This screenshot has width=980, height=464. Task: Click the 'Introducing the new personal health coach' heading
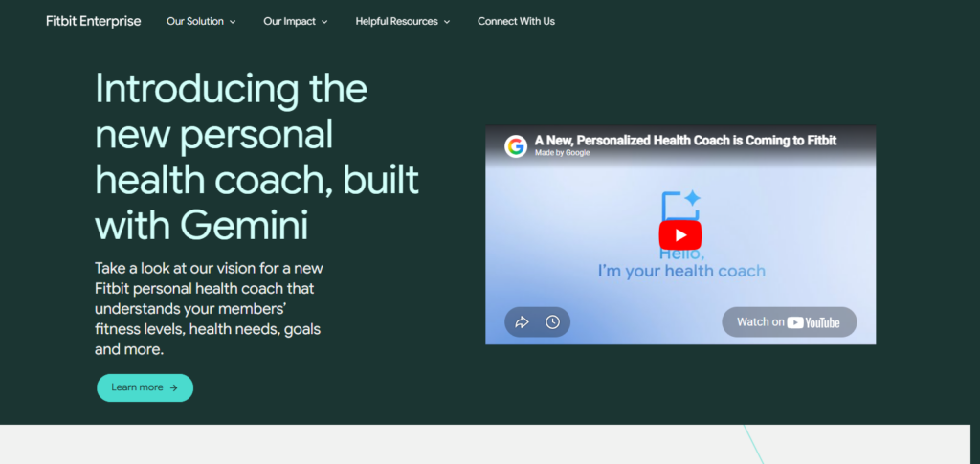(x=256, y=157)
